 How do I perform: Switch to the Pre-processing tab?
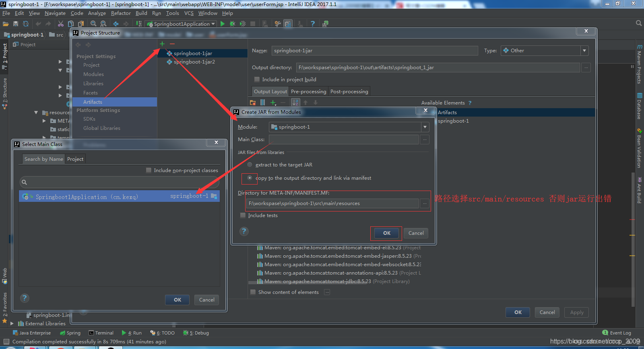[x=308, y=91]
